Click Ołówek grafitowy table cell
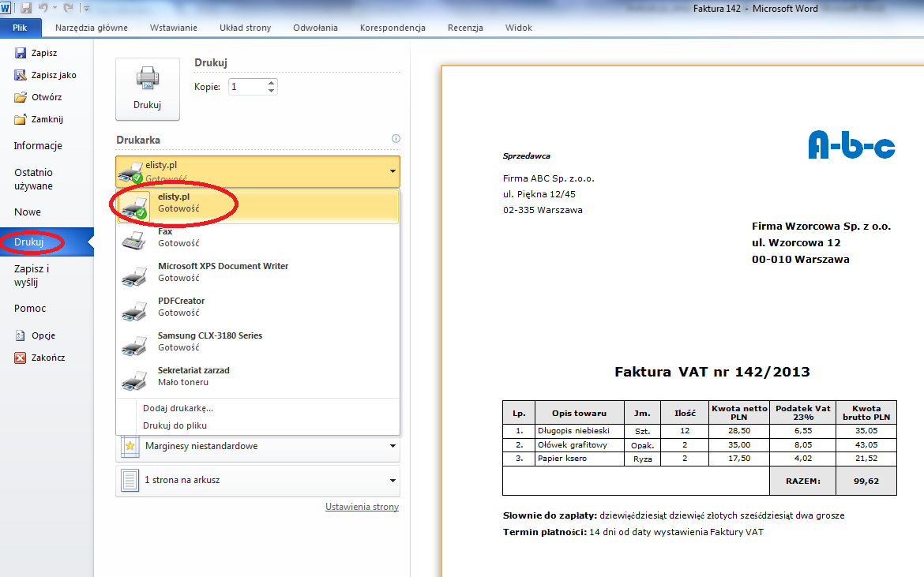Image resolution: width=924 pixels, height=577 pixels. [x=579, y=445]
